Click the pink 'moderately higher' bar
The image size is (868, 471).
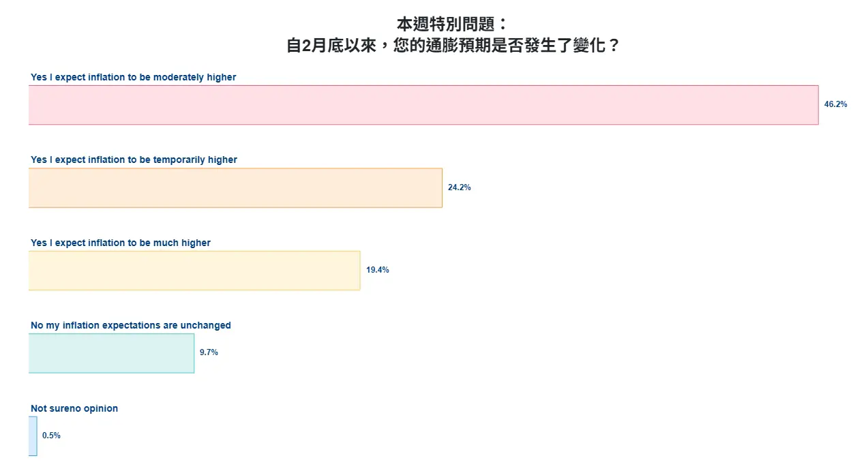click(x=423, y=105)
